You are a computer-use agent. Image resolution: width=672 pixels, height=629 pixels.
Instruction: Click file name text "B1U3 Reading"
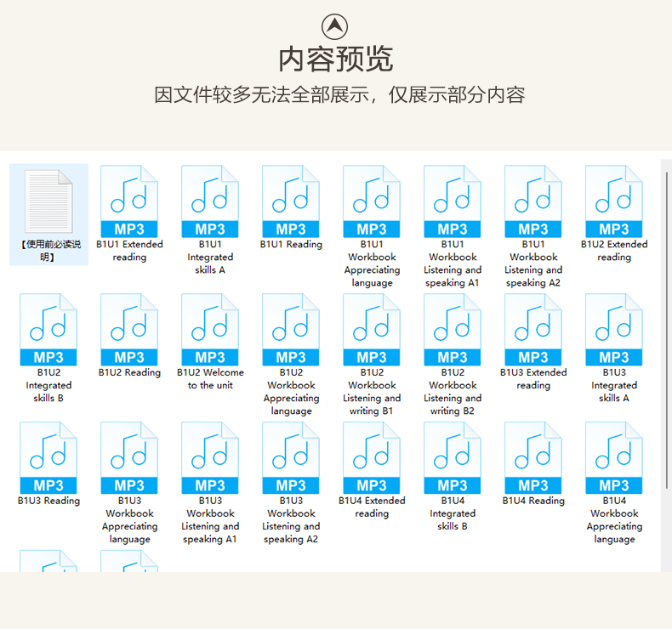[x=48, y=501]
